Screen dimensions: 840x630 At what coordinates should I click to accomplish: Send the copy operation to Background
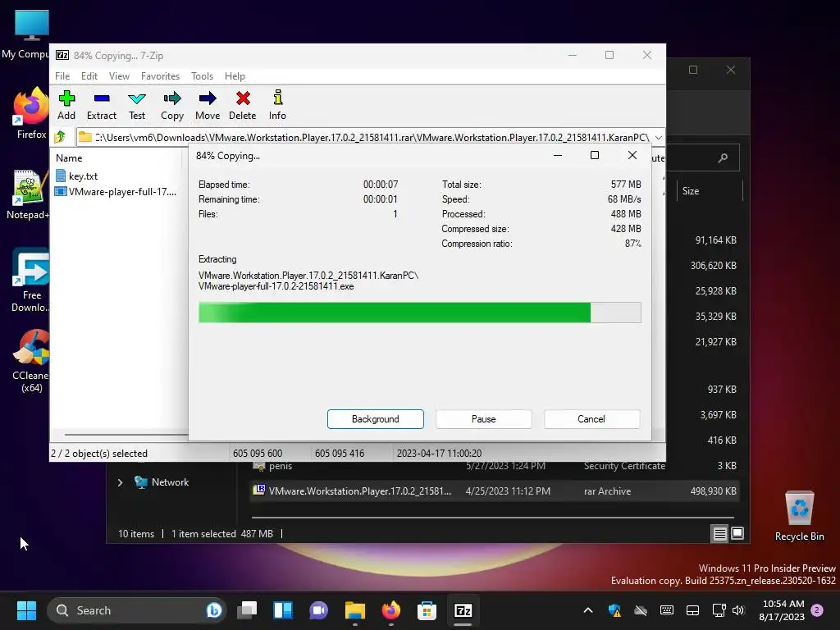(x=375, y=419)
